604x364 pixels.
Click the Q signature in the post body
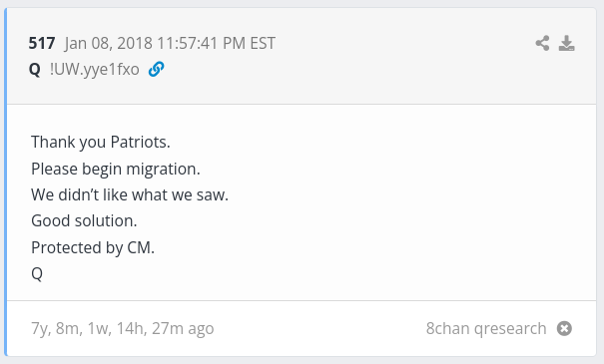37,274
